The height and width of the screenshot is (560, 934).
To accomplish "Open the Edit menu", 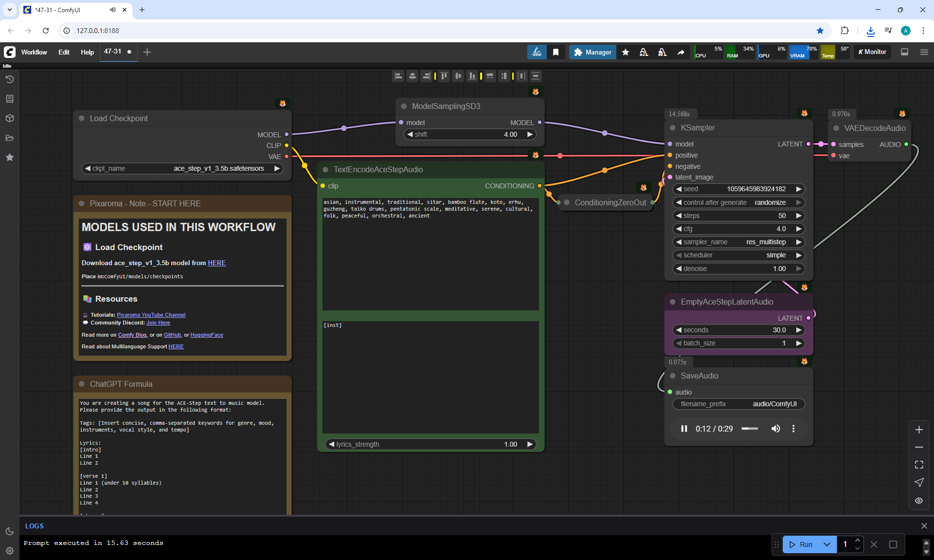I will pos(64,52).
